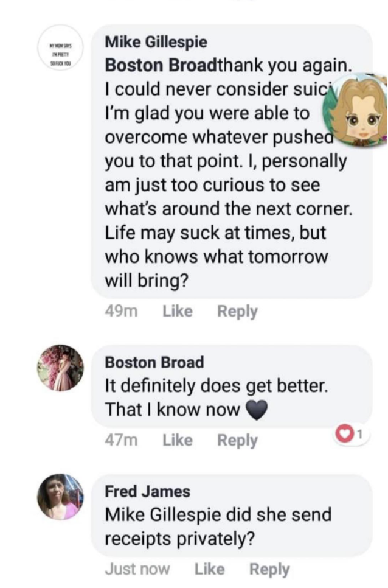Click the 47m timestamp
Viewport: 388px width, 588px height.
(x=121, y=440)
